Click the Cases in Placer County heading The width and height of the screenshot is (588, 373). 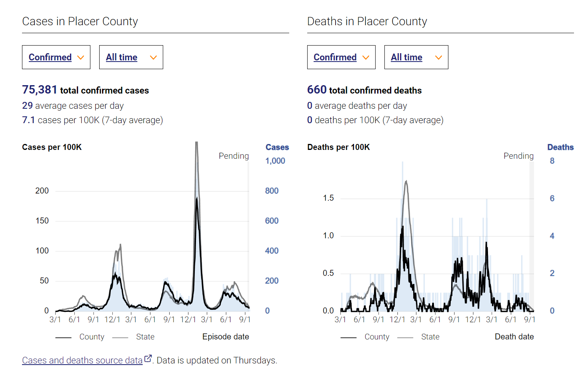[x=80, y=21]
